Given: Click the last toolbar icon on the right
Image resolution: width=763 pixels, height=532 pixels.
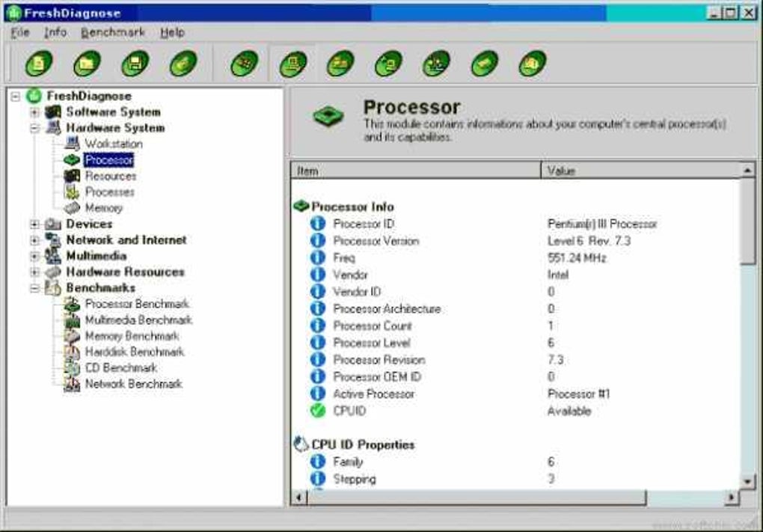Looking at the screenshot, I should click(x=533, y=64).
